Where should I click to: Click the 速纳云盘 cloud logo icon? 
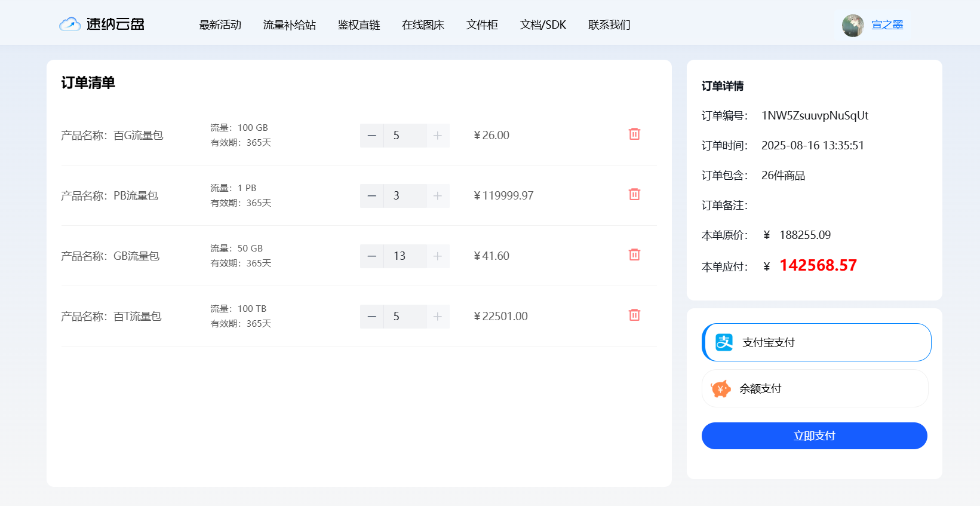pos(70,24)
